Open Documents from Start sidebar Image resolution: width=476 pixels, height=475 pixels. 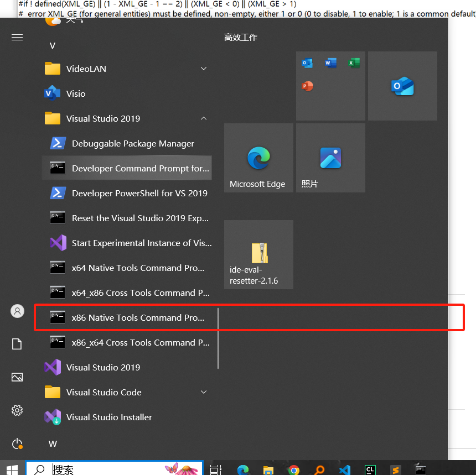pos(17,344)
